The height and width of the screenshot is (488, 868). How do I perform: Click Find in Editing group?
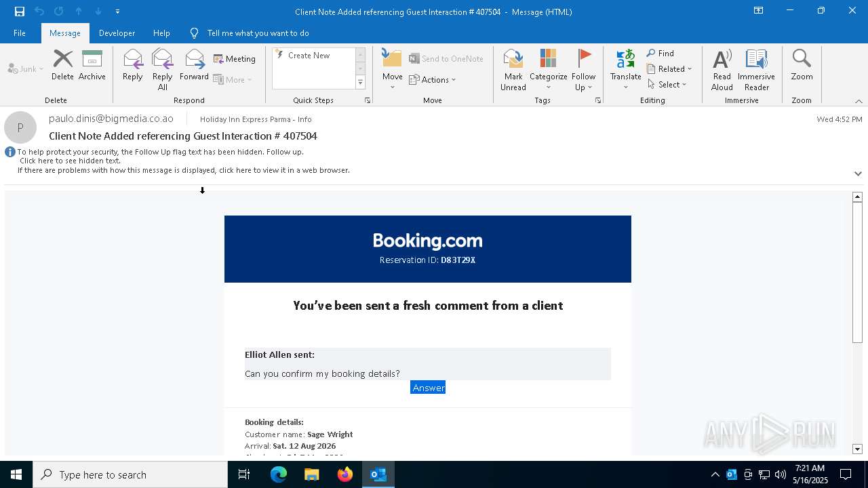[x=660, y=54]
